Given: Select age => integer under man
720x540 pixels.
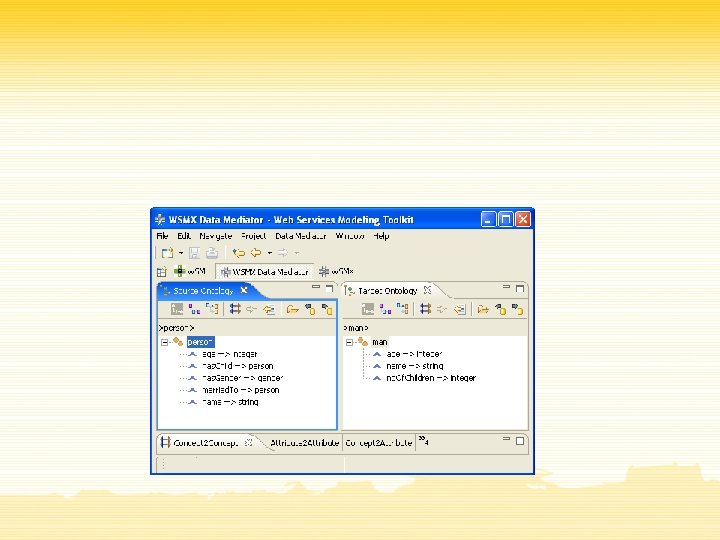Looking at the screenshot, I should 414,354.
